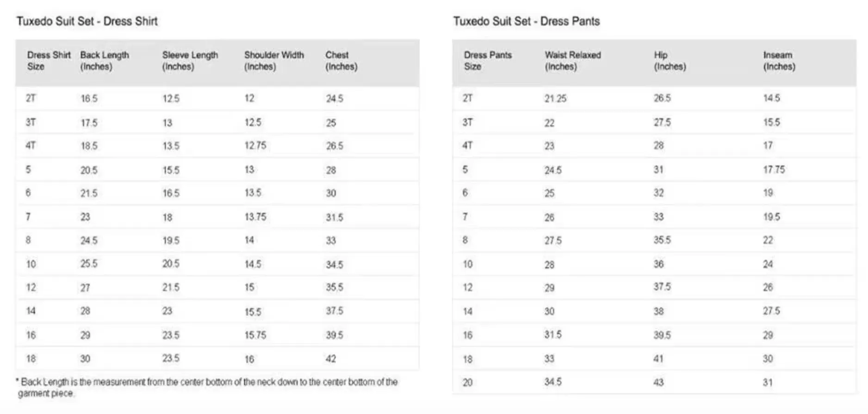Click the 17.75 inseam value

pyautogui.click(x=774, y=169)
